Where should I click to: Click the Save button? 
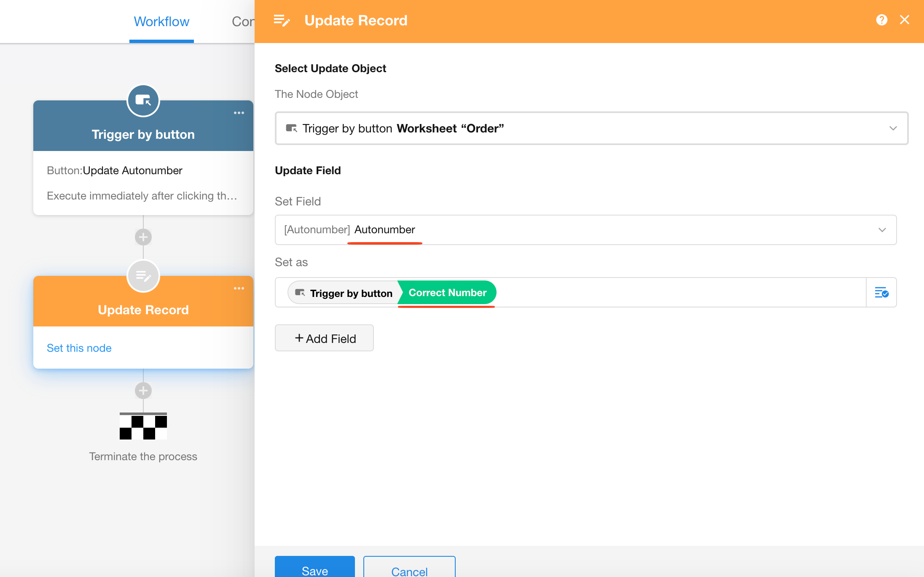click(x=314, y=569)
